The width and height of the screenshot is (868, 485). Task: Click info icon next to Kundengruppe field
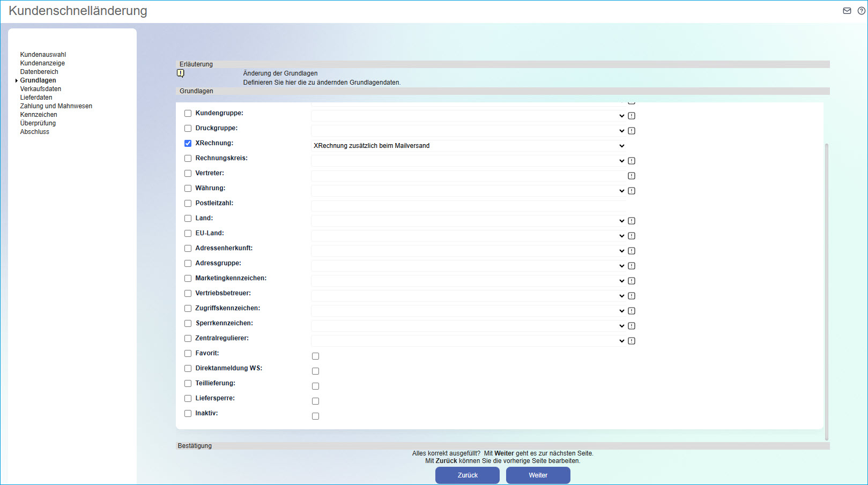pos(632,116)
